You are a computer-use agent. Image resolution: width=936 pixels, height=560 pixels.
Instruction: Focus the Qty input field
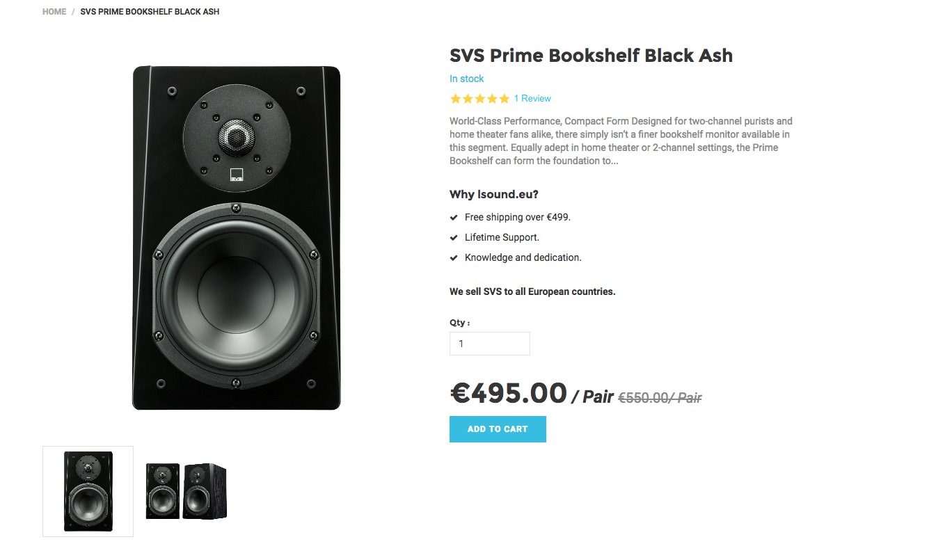pos(490,344)
